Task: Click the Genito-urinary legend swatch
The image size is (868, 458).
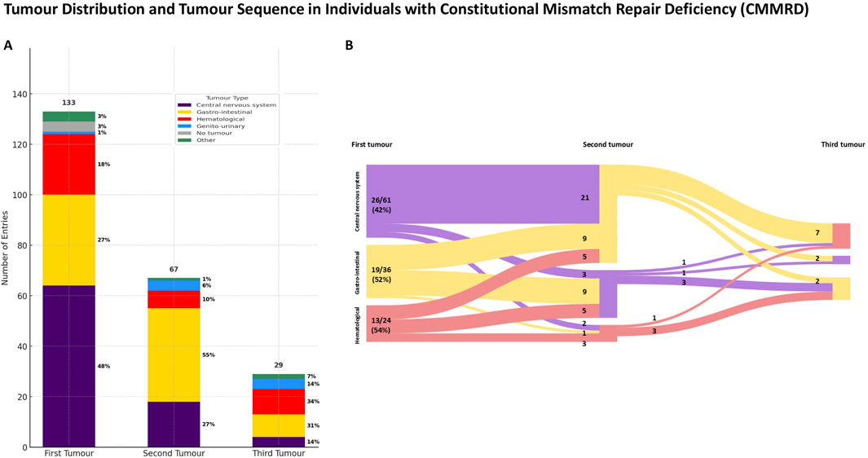Action: click(x=184, y=126)
